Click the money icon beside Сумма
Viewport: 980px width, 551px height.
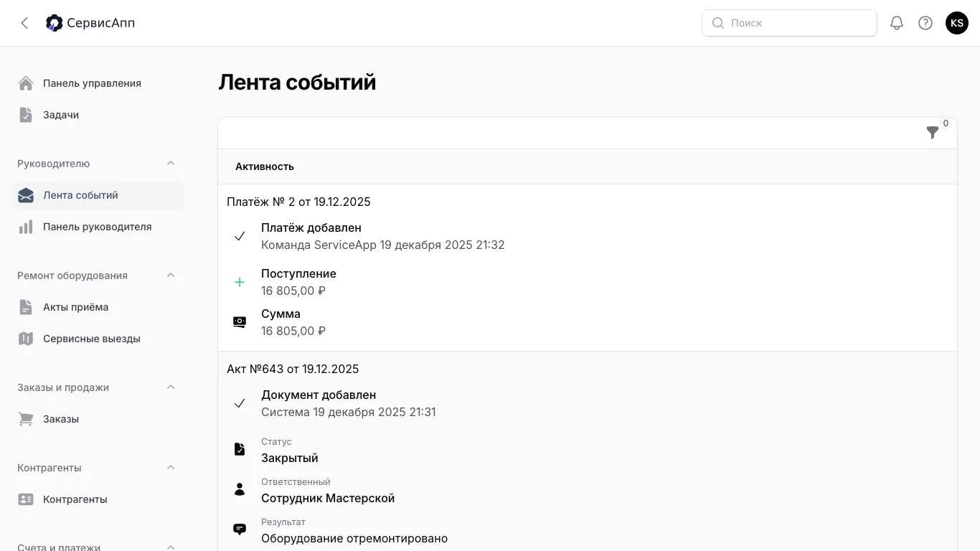(x=240, y=322)
